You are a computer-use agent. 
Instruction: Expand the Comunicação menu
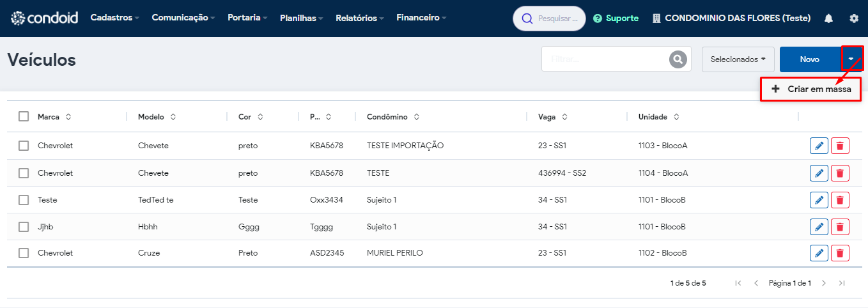click(183, 18)
